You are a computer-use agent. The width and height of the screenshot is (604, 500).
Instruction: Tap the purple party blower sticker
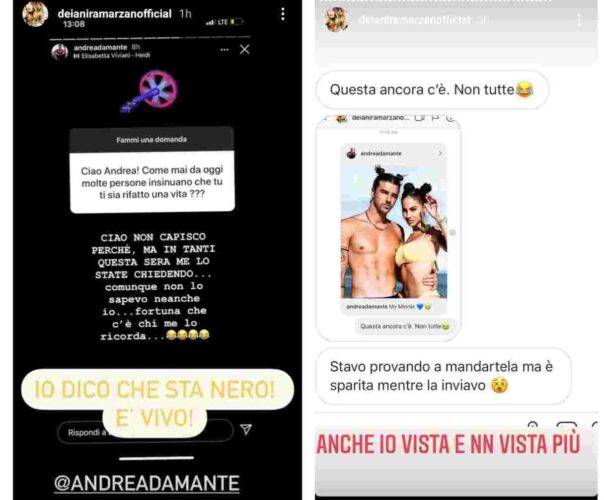pos(149,91)
